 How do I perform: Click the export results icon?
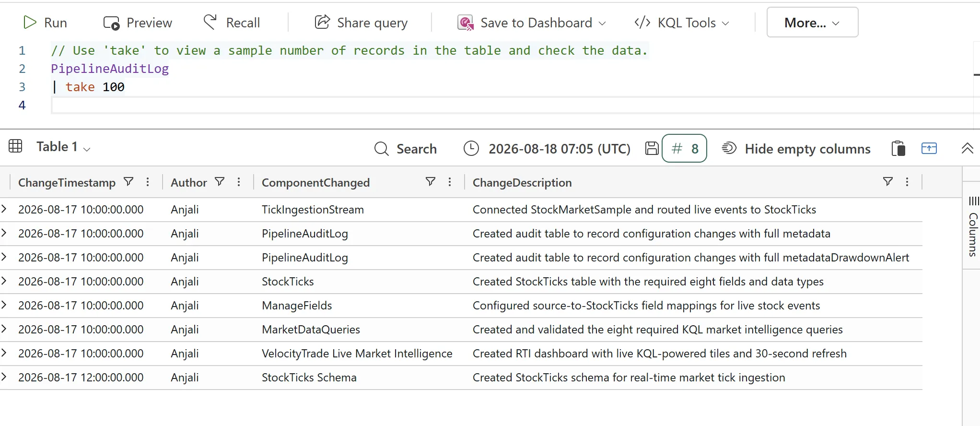pos(929,148)
